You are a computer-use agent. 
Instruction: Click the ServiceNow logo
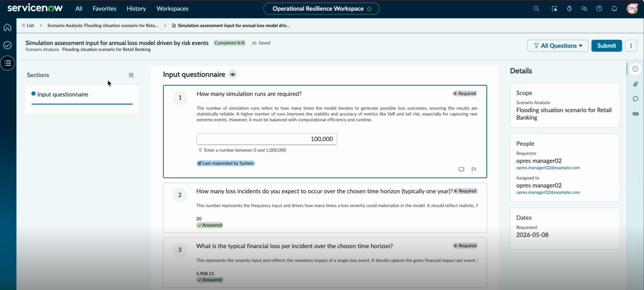point(35,8)
